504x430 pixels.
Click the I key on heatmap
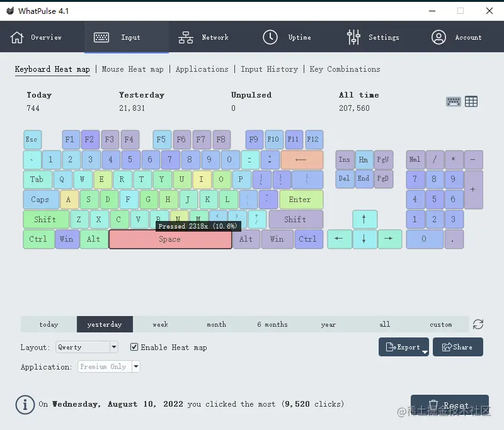[202, 179]
